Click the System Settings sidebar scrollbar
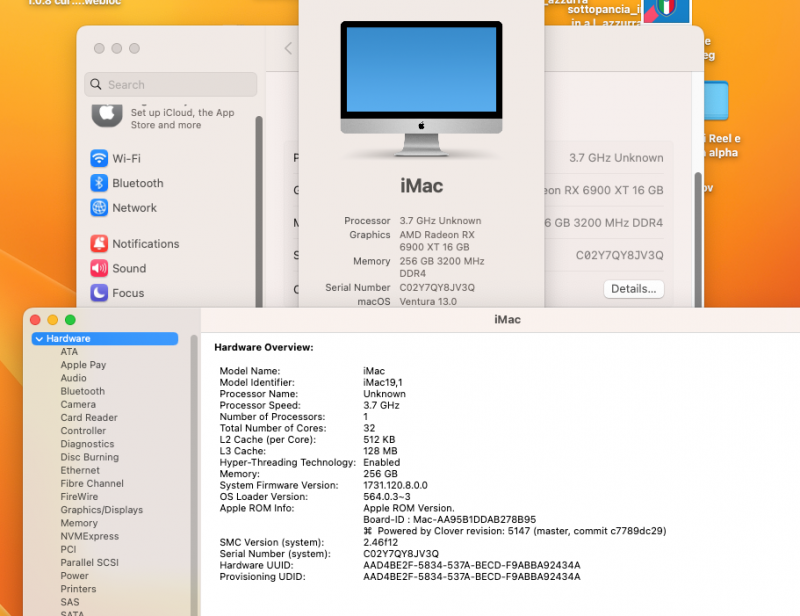This screenshot has width=800, height=616. (x=259, y=212)
